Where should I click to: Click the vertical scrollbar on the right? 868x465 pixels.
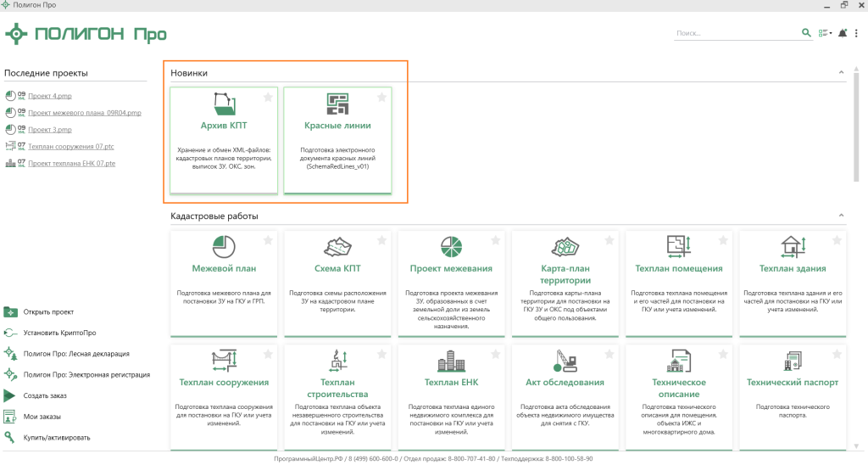pos(856,127)
